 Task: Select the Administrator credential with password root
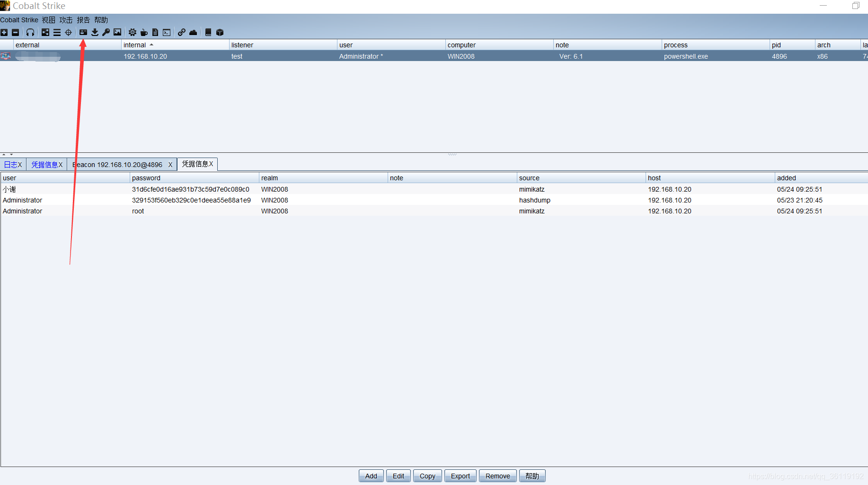434,211
